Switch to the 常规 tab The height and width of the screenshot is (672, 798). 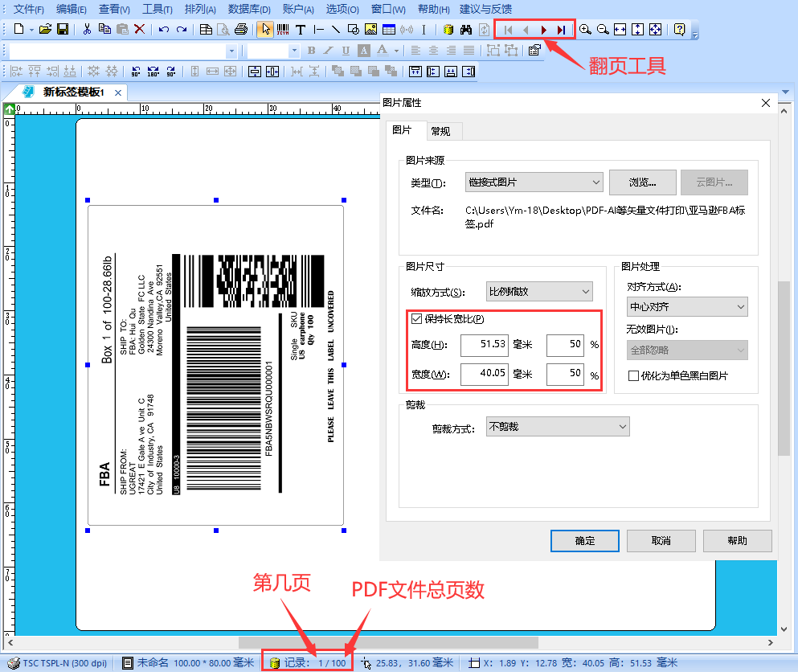click(443, 131)
